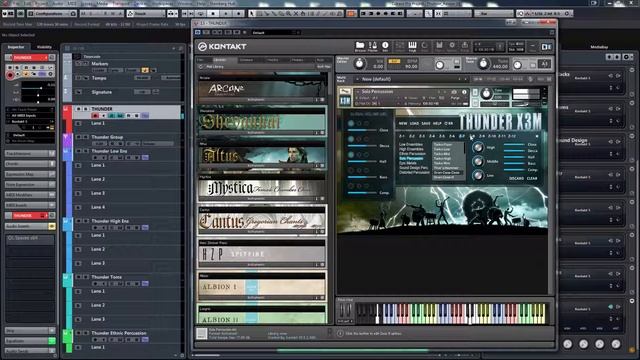Screen dimensions: 640x360
Task: Open the Arcane library banner
Action: pos(262,89)
